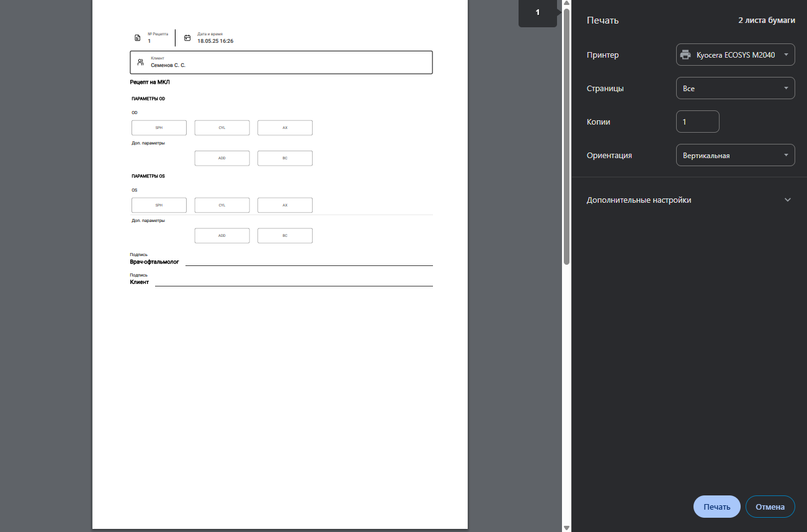Click the CYL box under OS parameters
This screenshot has height=532, width=807.
click(x=222, y=205)
